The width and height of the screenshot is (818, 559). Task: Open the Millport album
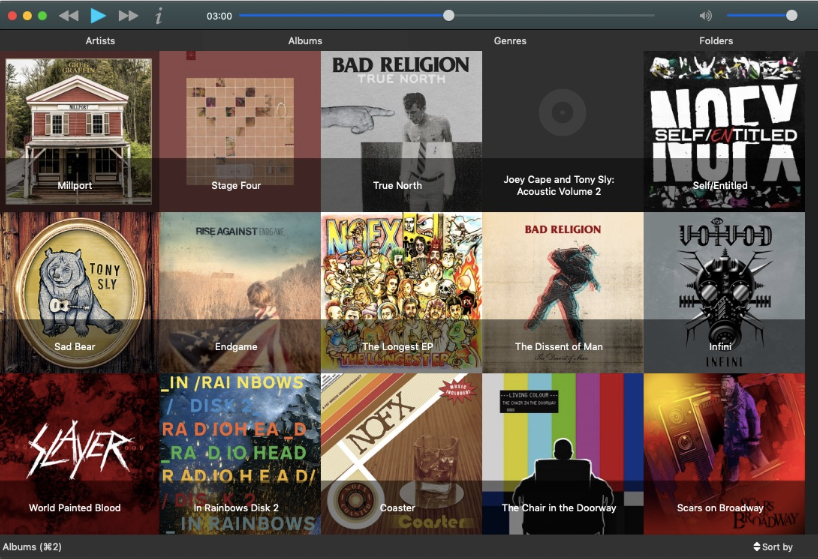[x=78, y=131]
